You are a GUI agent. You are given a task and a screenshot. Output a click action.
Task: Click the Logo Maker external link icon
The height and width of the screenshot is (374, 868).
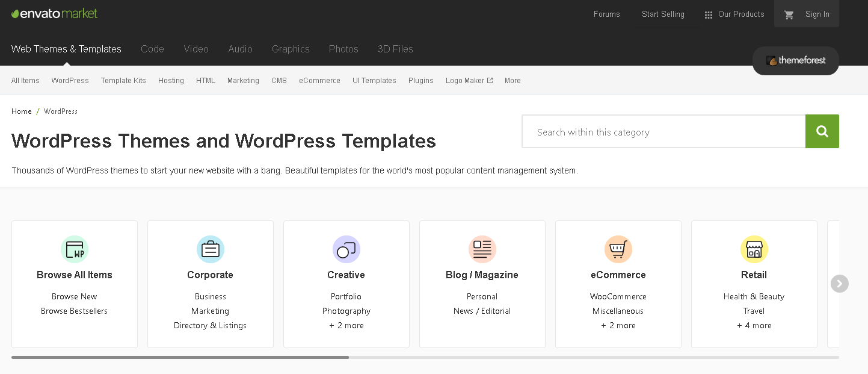[x=490, y=80]
